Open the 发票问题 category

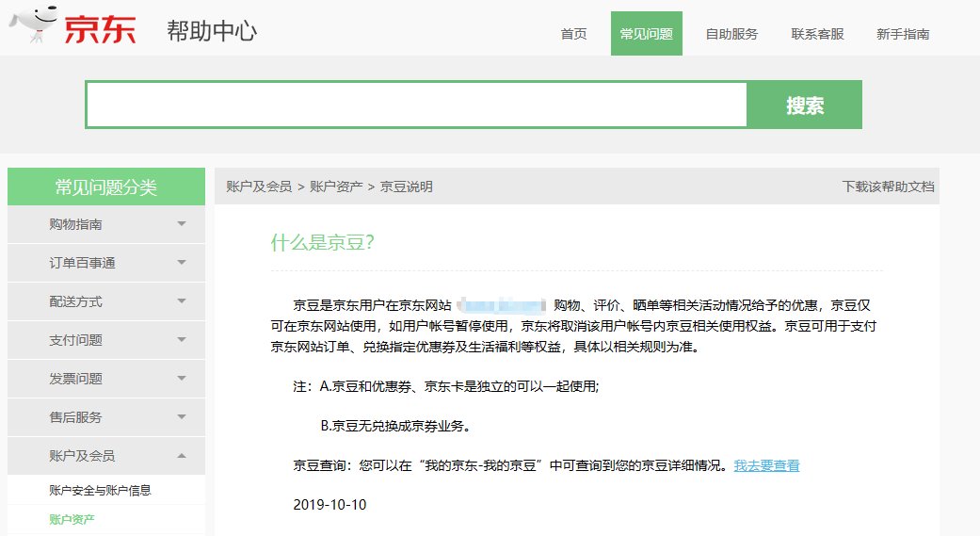(x=75, y=379)
